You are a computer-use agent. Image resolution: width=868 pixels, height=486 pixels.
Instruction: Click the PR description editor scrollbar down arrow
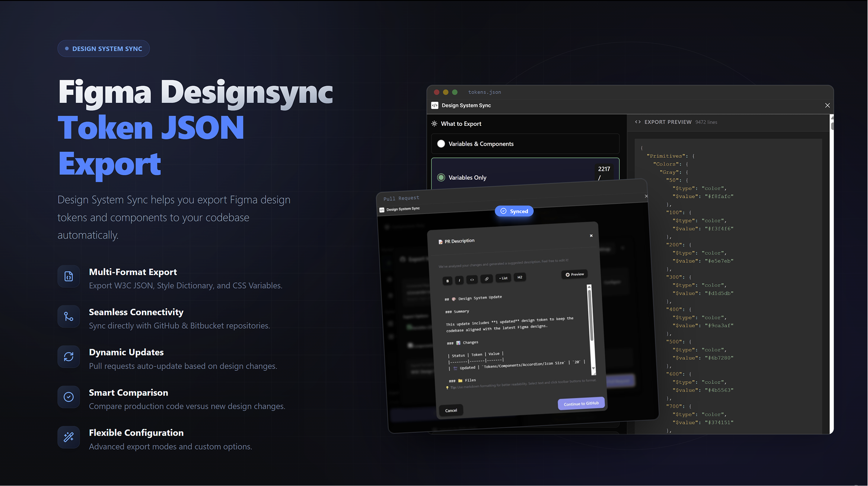coord(593,369)
